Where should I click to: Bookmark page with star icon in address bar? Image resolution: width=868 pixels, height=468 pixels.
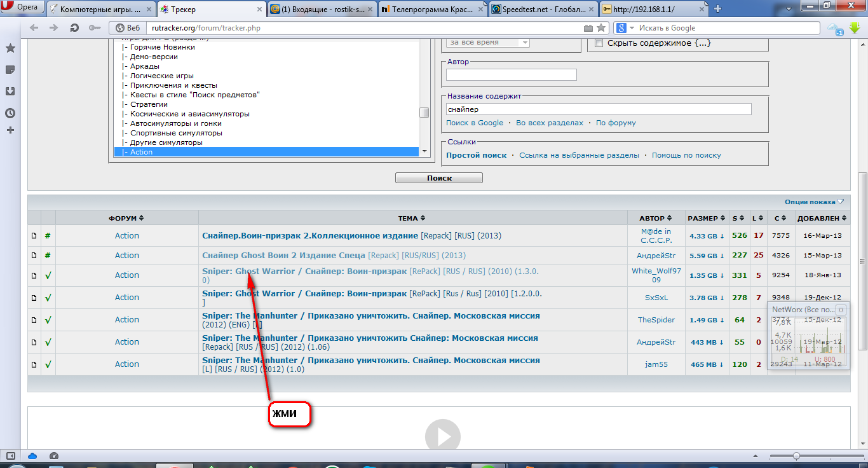602,28
